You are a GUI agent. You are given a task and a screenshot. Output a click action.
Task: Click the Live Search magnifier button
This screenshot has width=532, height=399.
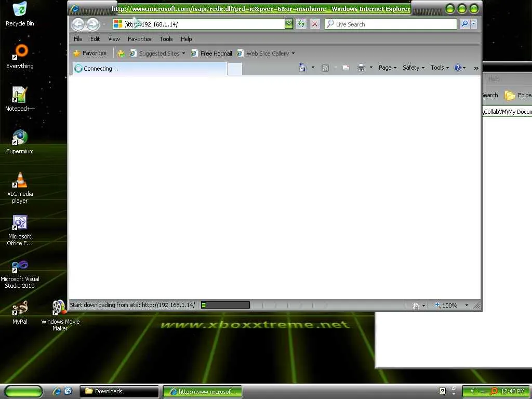coord(464,24)
